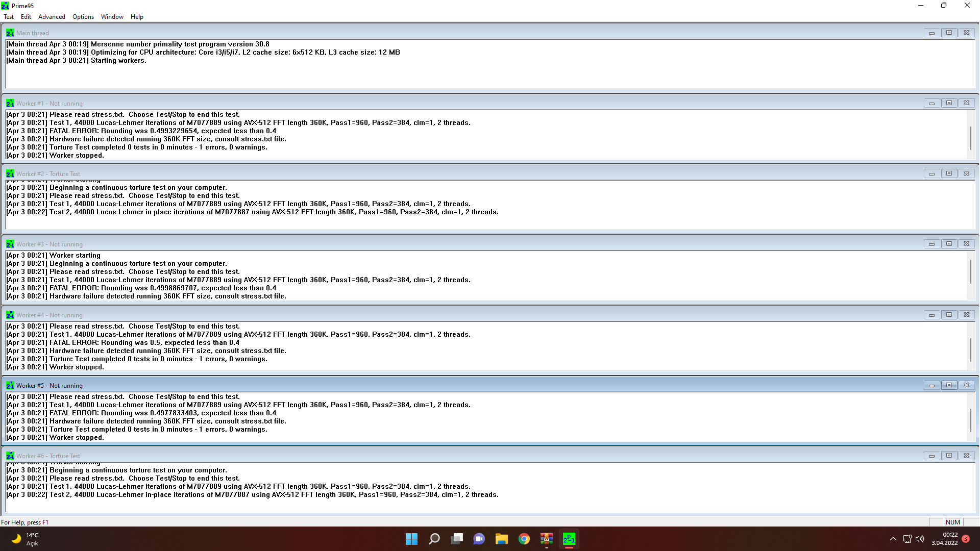Show hidden system tray icons
This screenshot has height=551, width=980.
[893, 539]
